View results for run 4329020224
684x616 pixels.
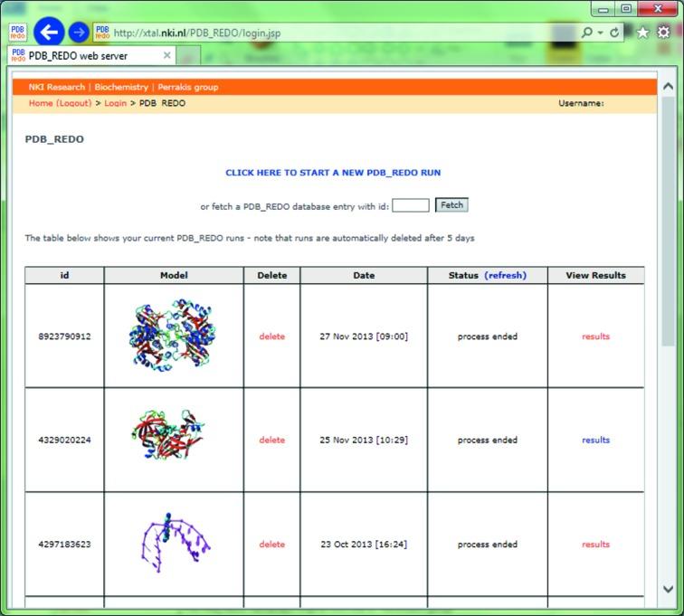click(595, 441)
